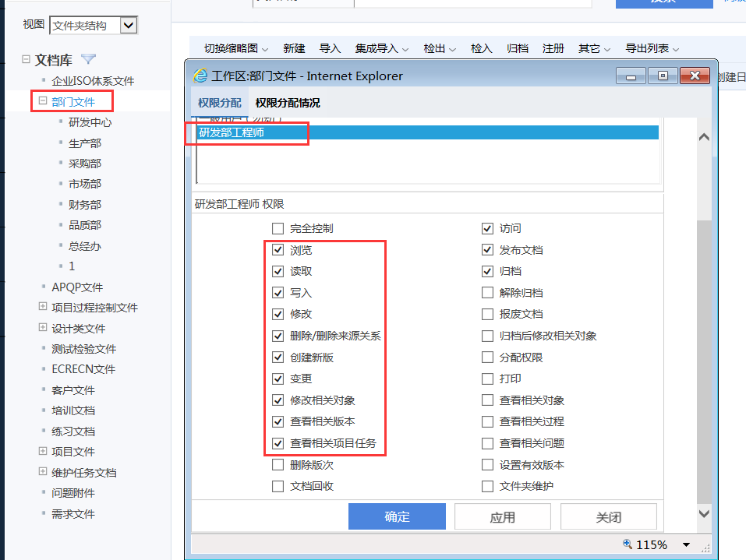Enable the 报废文档 checkbox
The width and height of the screenshot is (746, 560).
(487, 314)
